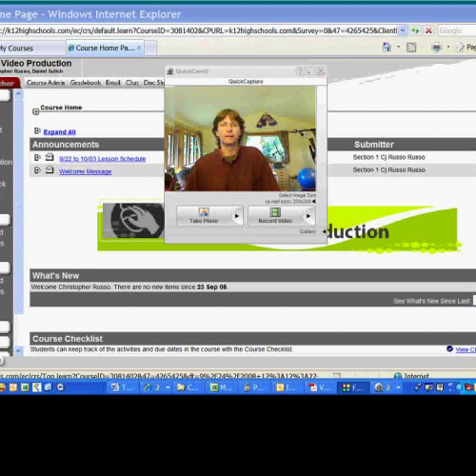Image resolution: width=476 pixels, height=476 pixels.
Task: Click the Google search box
Action: pyautogui.click(x=456, y=30)
